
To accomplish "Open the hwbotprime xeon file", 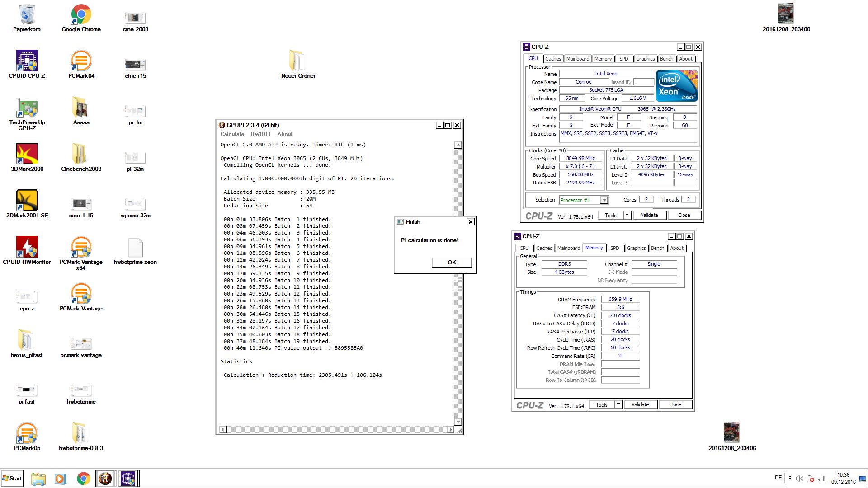I will click(x=135, y=251).
